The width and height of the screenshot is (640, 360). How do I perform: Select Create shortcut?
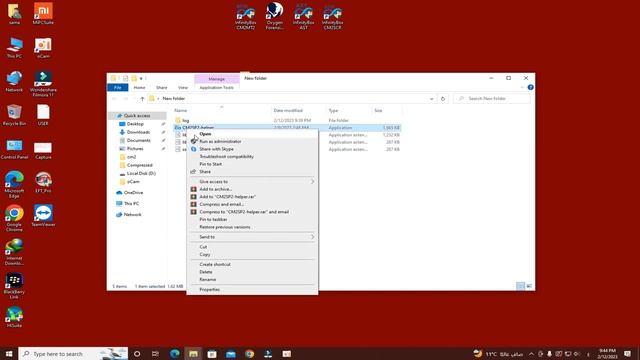(x=215, y=264)
